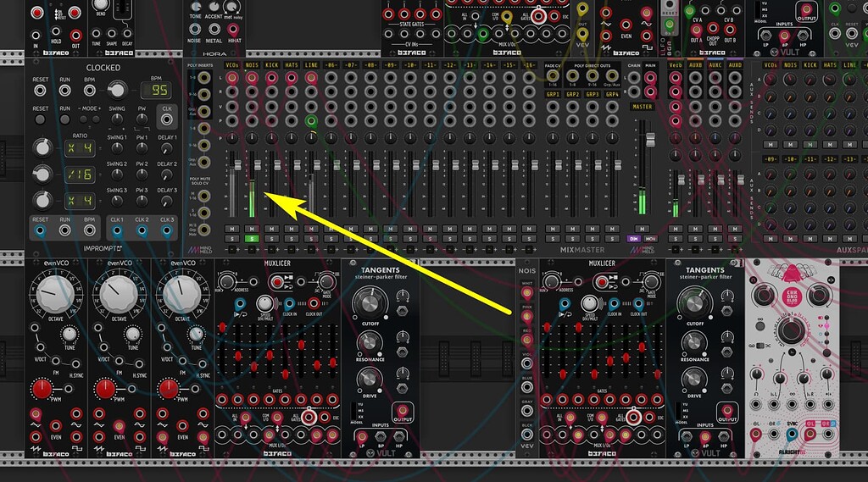Click the MONO button on MixMaster

pyautogui.click(x=650, y=240)
